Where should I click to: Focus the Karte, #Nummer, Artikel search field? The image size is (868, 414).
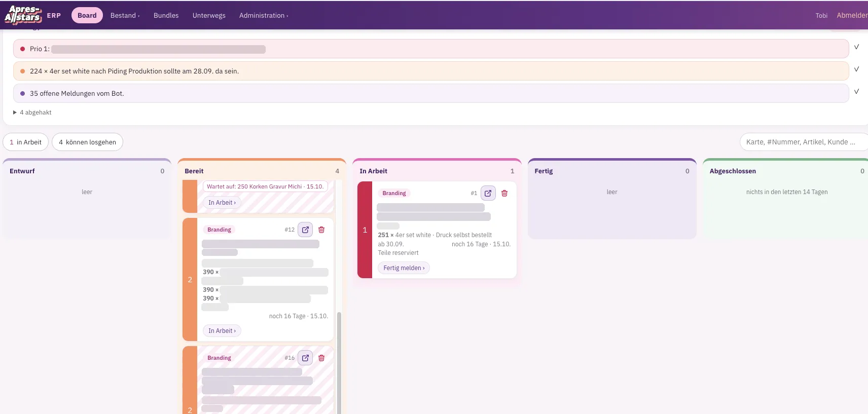[x=803, y=142]
